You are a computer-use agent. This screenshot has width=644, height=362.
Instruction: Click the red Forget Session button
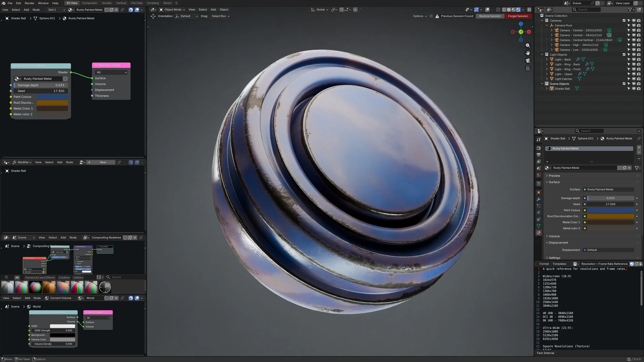pyautogui.click(x=518, y=16)
